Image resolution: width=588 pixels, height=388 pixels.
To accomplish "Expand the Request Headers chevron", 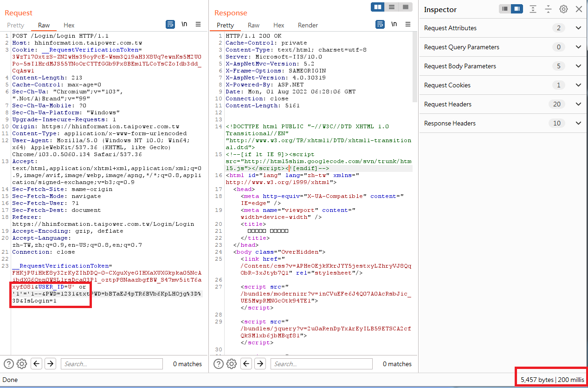I will click(578, 104).
